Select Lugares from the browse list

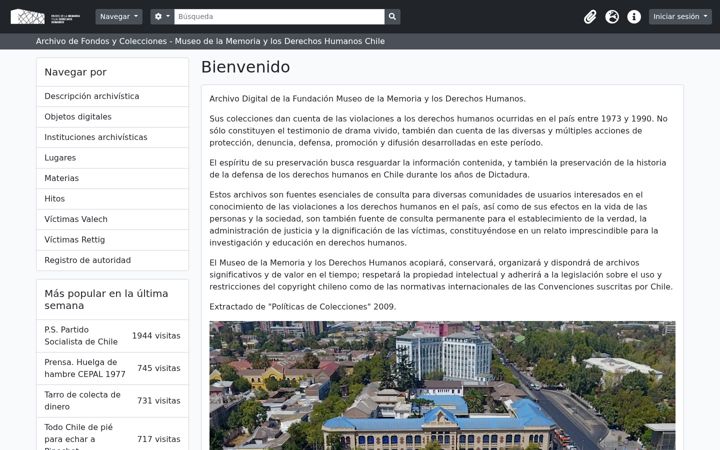pyautogui.click(x=112, y=158)
